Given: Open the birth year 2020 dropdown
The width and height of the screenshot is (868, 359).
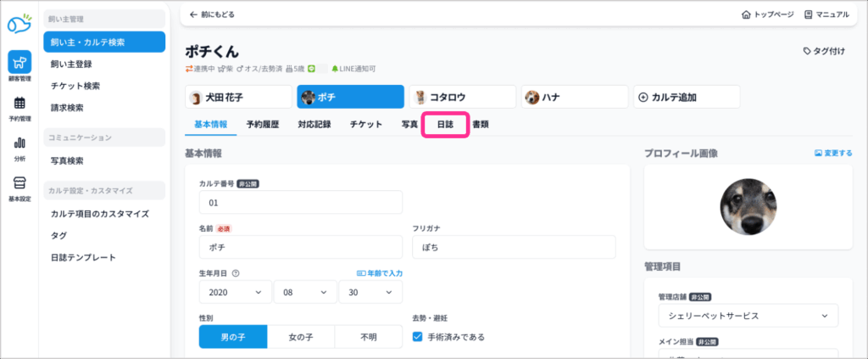Looking at the screenshot, I should [x=235, y=292].
